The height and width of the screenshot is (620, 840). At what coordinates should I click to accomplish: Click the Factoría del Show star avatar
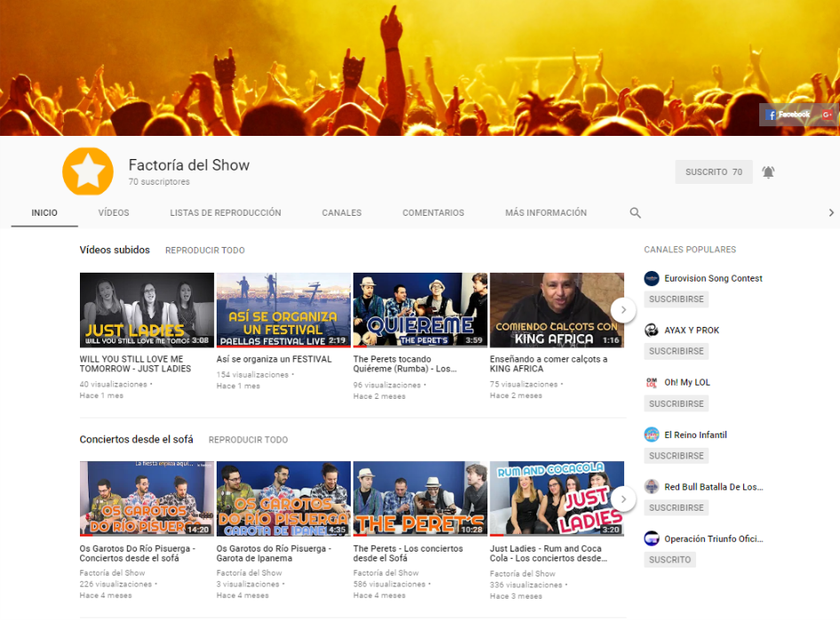(x=88, y=171)
